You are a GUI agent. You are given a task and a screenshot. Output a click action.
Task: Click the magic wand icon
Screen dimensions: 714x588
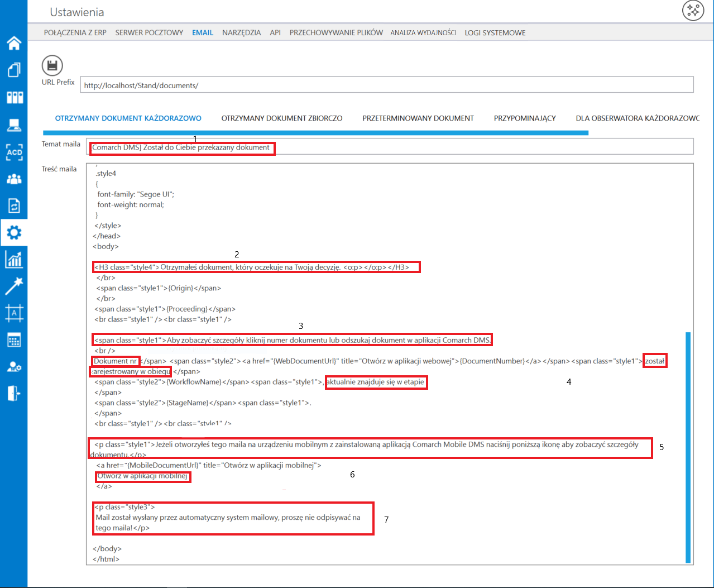tap(14, 285)
